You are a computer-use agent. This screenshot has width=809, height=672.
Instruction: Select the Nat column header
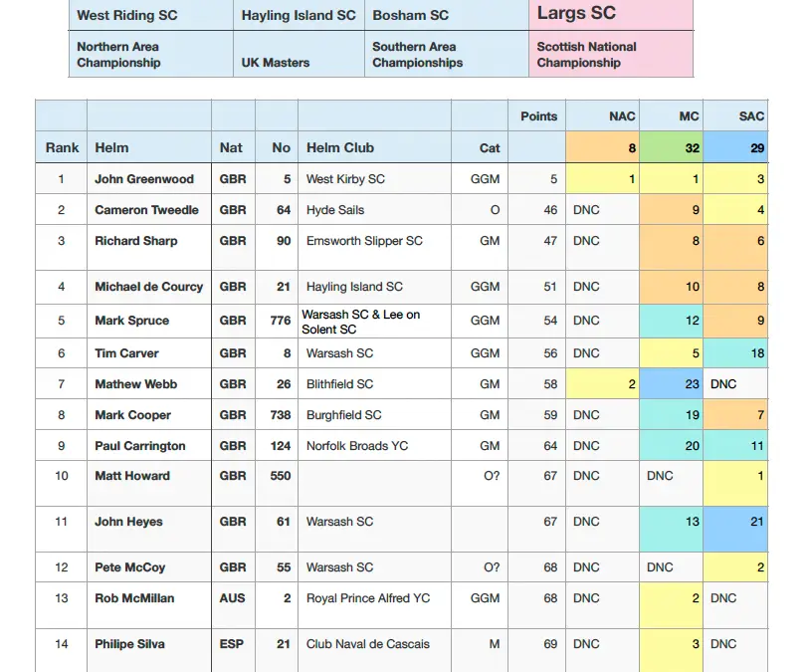coord(233,147)
